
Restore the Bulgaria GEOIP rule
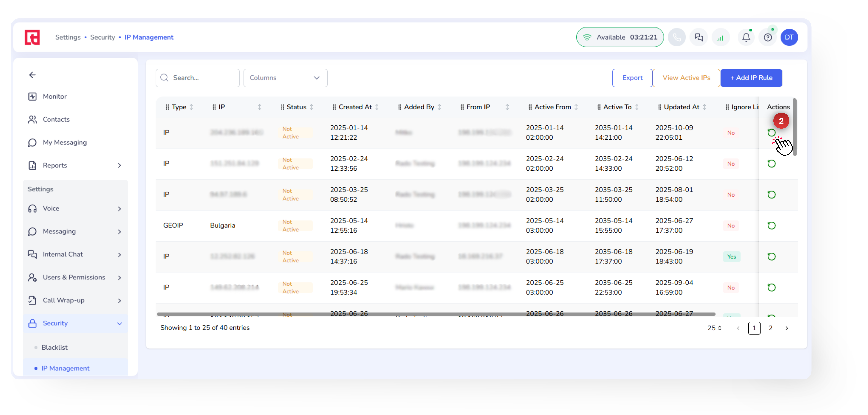pyautogui.click(x=771, y=226)
